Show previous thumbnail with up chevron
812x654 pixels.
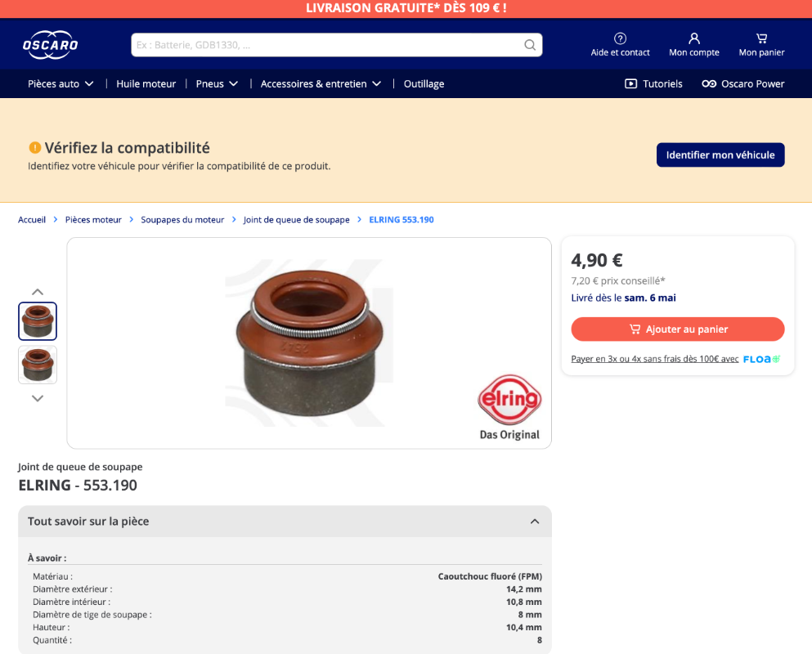point(38,292)
